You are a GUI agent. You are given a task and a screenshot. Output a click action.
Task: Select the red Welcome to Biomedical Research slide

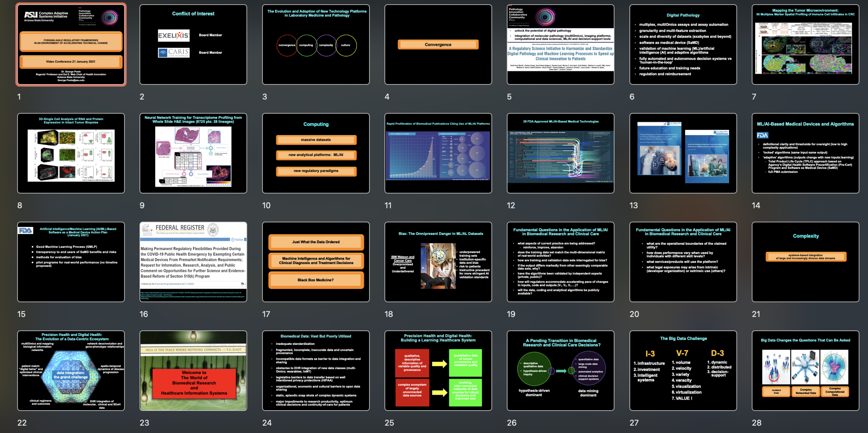(193, 371)
